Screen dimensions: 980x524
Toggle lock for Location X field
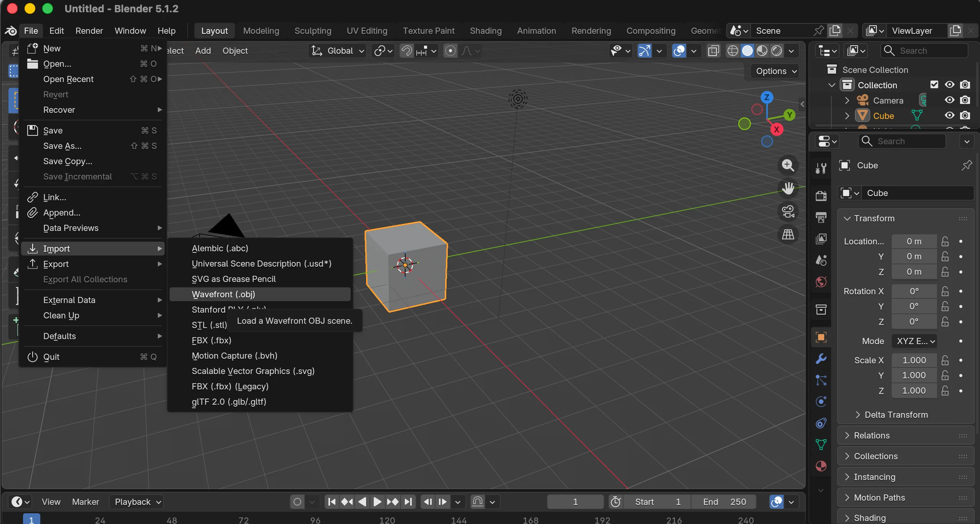[x=945, y=241]
